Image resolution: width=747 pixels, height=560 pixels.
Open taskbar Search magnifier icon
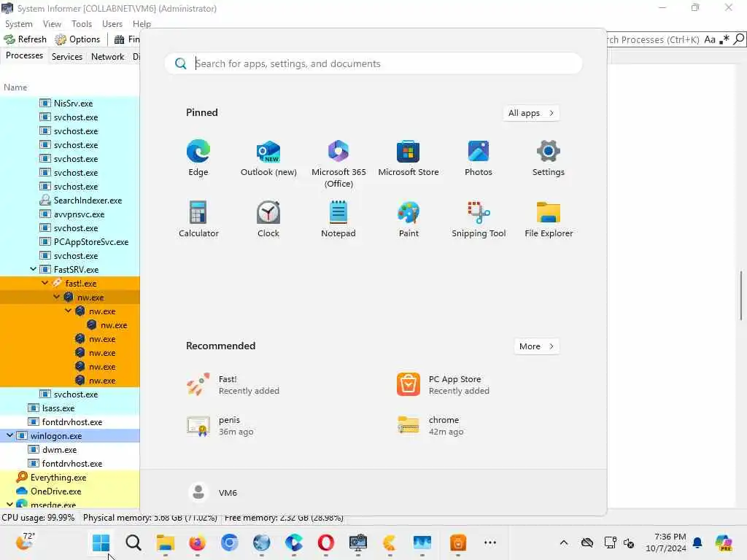click(133, 542)
